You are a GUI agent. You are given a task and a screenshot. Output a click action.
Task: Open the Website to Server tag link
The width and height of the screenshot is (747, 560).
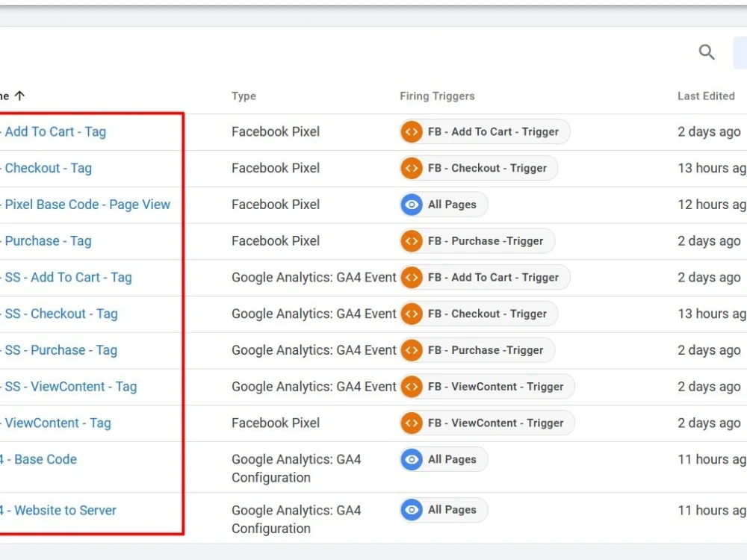click(60, 511)
